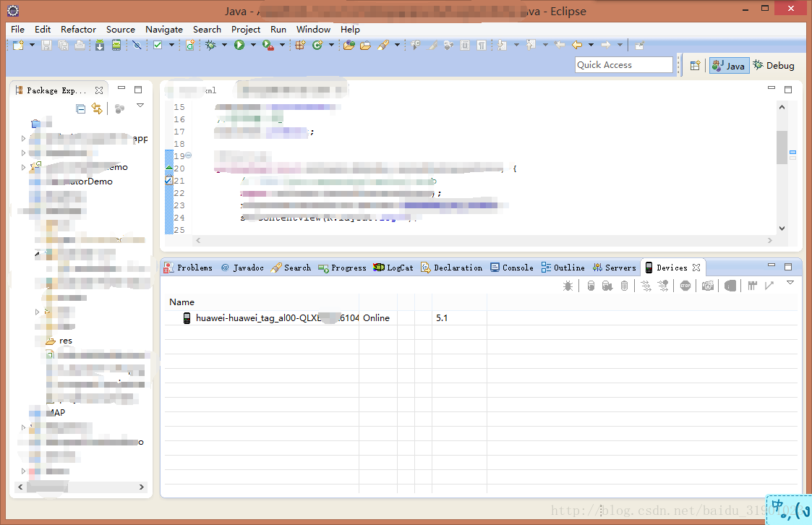Switch to the LogCat tab

pos(393,268)
